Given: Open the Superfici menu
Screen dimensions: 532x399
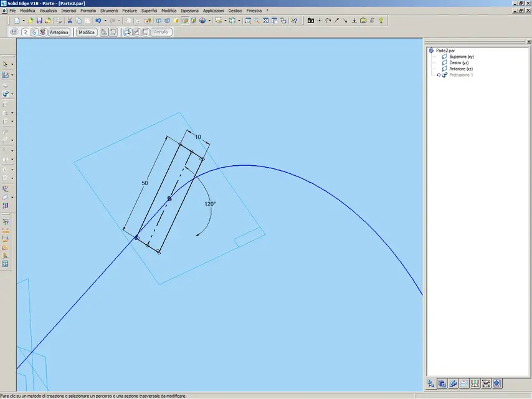Looking at the screenshot, I should [x=150, y=11].
